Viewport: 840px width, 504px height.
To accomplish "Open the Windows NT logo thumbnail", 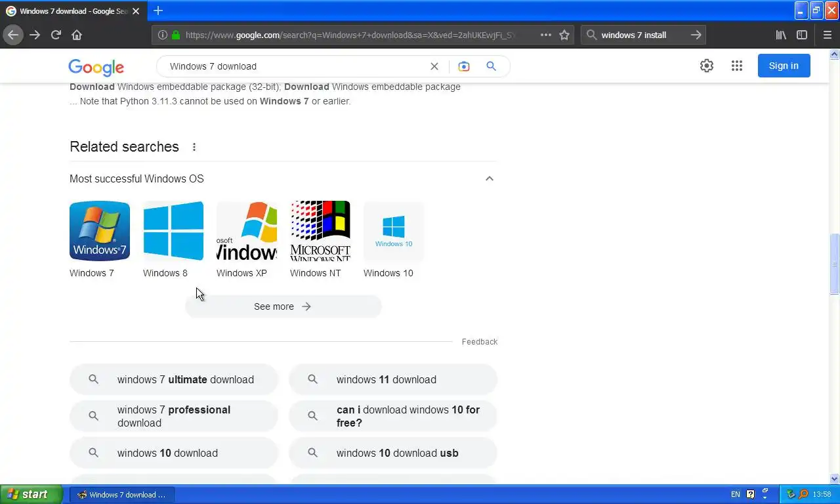I will [x=320, y=231].
